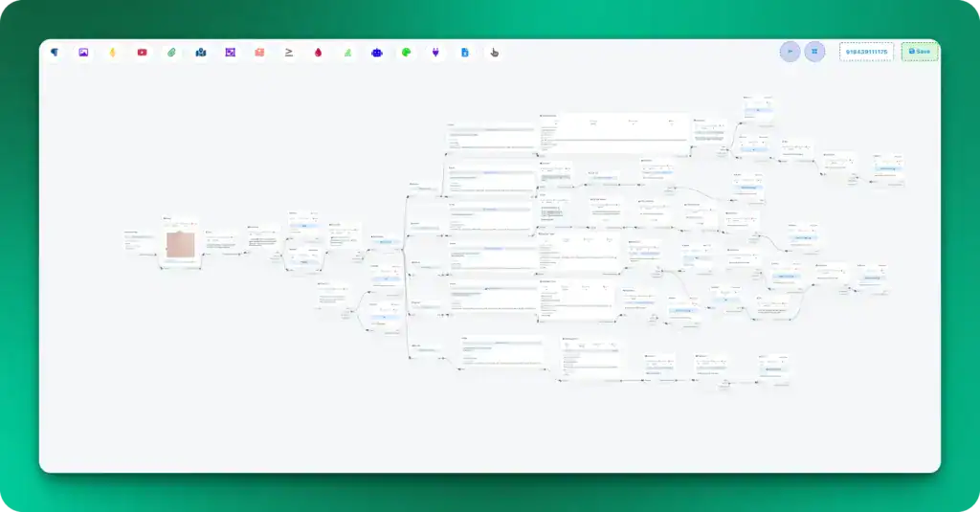980x512 pixels.
Task: Click the purple plug integration icon
Action: 435,53
